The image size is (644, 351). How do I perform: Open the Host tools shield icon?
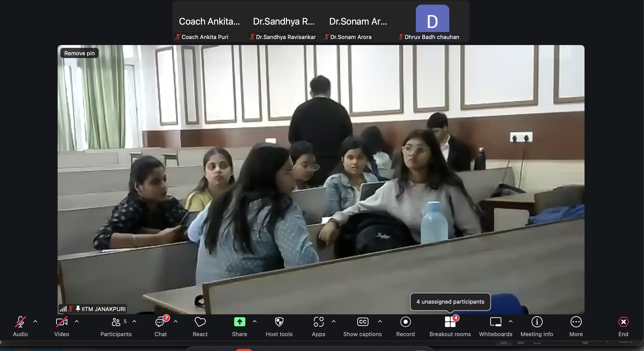click(x=279, y=322)
